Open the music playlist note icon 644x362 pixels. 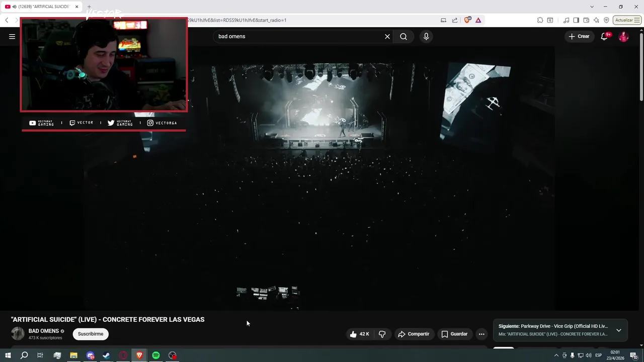click(567, 20)
